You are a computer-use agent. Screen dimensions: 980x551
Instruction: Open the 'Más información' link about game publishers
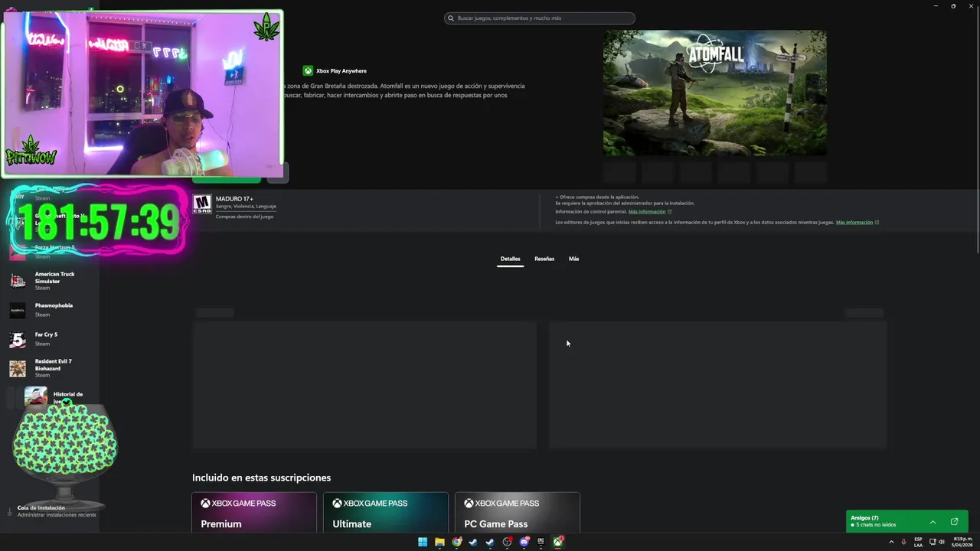pos(857,223)
